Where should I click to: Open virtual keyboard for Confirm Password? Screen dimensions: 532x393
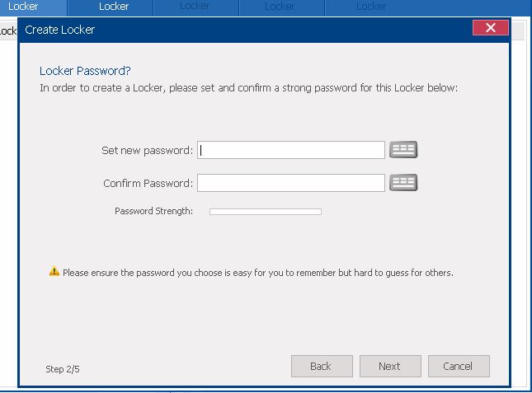click(403, 183)
